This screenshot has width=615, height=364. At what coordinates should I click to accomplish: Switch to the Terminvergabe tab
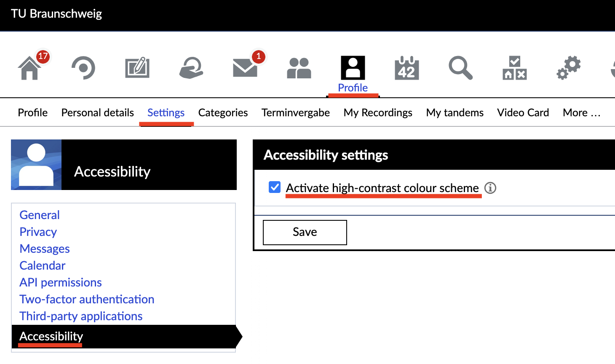pos(295,112)
